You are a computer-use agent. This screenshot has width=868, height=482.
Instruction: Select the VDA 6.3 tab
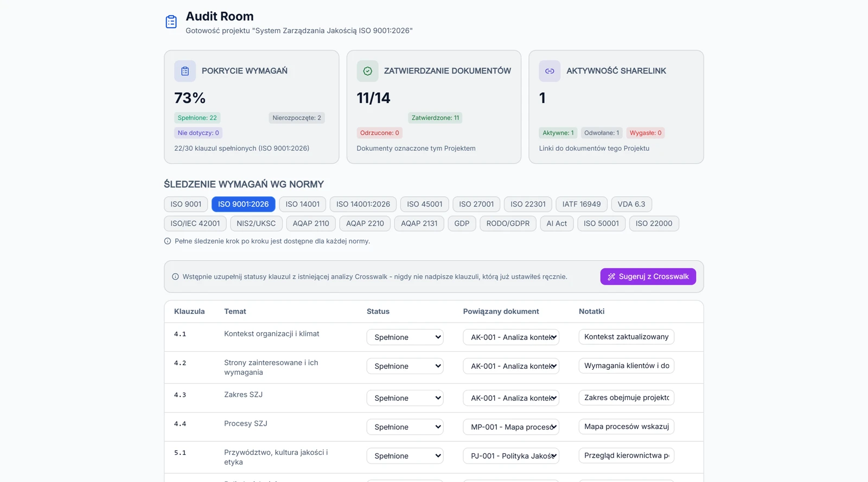pyautogui.click(x=631, y=204)
